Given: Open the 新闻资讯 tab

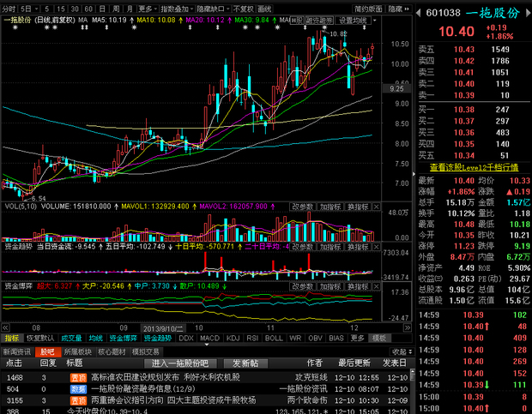Looking at the screenshot, I should 17,351.
